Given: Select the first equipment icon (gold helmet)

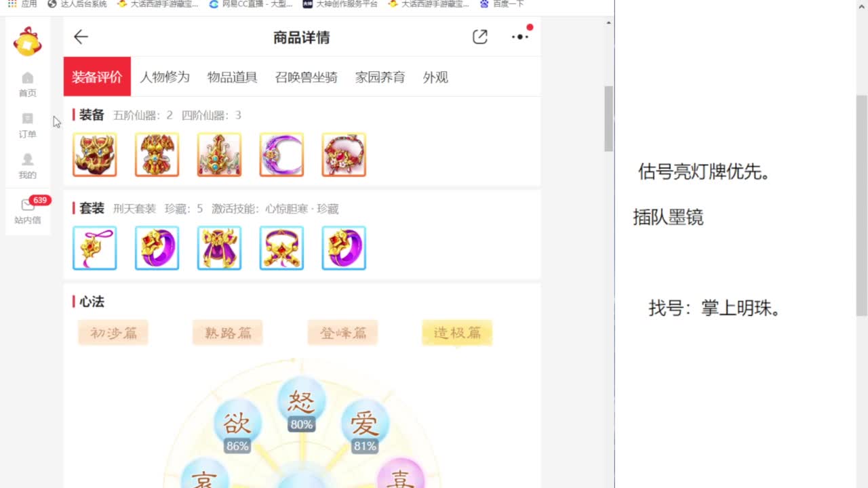Looking at the screenshot, I should click(x=95, y=155).
